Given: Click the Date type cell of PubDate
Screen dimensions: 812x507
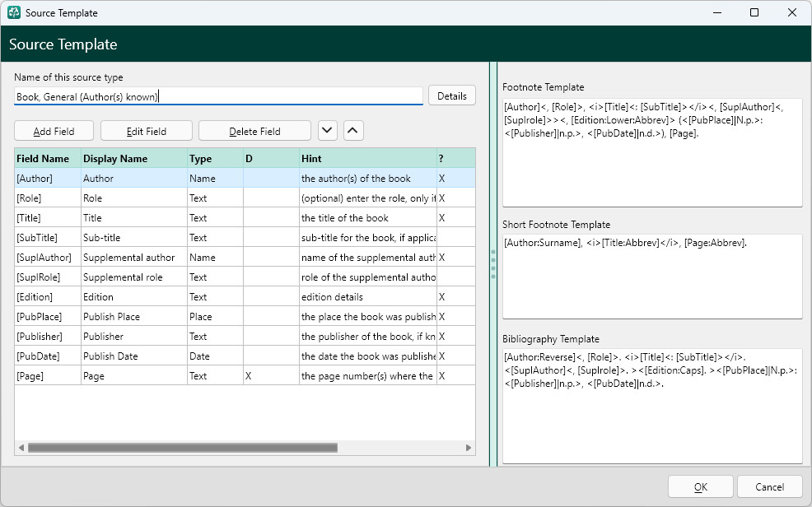Looking at the screenshot, I should click(215, 356).
